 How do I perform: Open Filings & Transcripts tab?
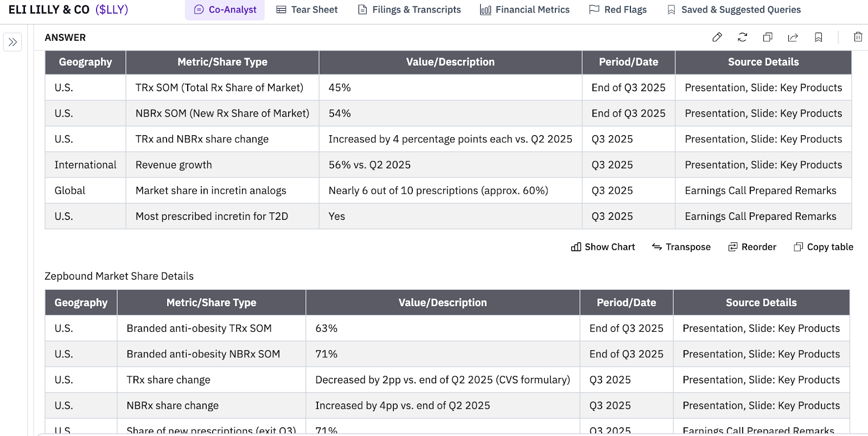[x=410, y=10]
